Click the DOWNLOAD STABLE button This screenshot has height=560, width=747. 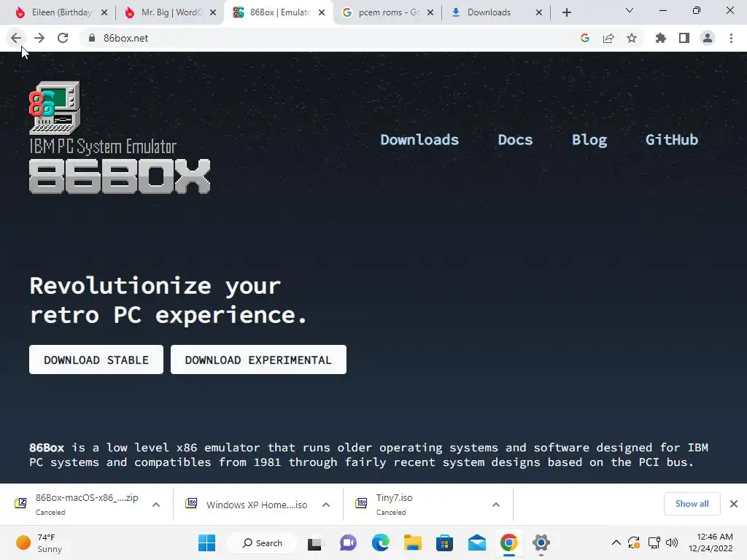coord(96,359)
